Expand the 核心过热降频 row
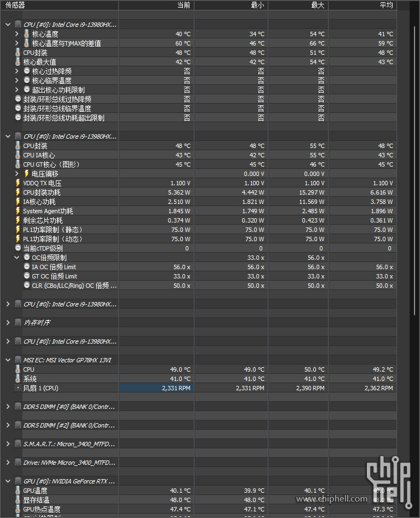Viewport: 420px width, 518px height. (17, 71)
